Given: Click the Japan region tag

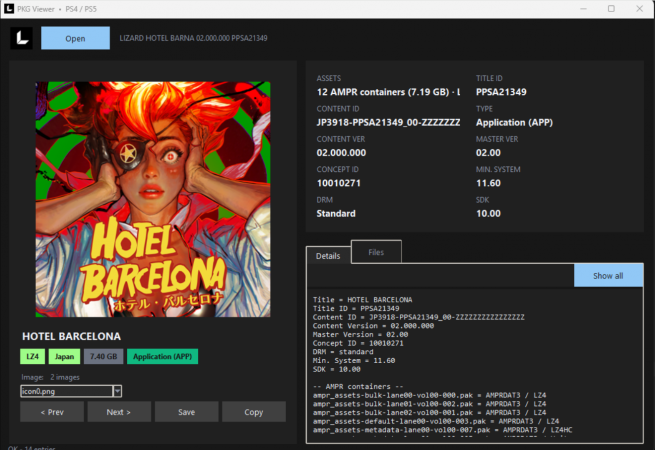Looking at the screenshot, I should coord(64,356).
